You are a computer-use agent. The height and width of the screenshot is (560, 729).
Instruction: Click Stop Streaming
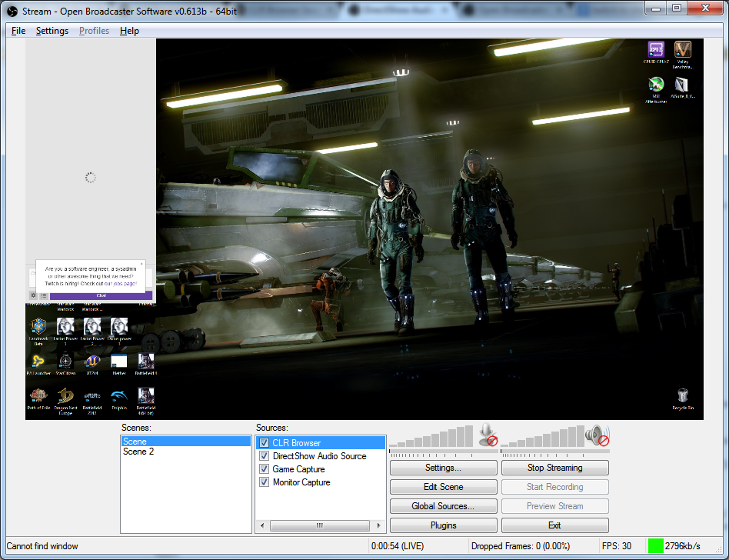click(x=554, y=468)
